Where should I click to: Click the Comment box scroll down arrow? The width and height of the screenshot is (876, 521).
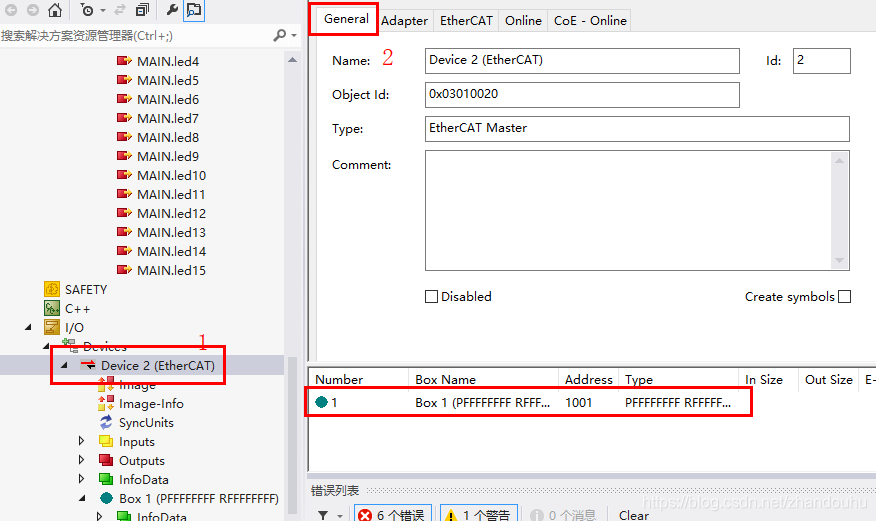[839, 260]
